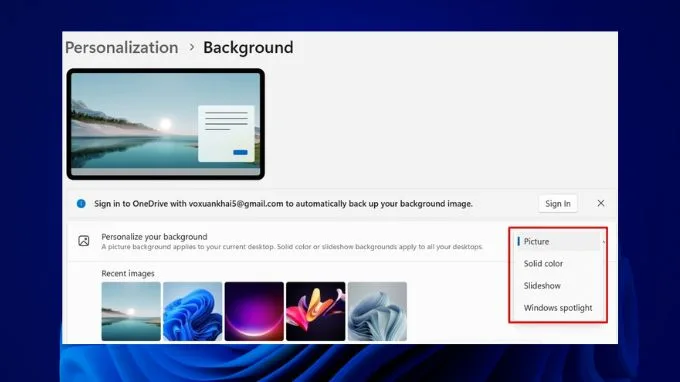Choose Picture from the background dropdown

tap(558, 242)
